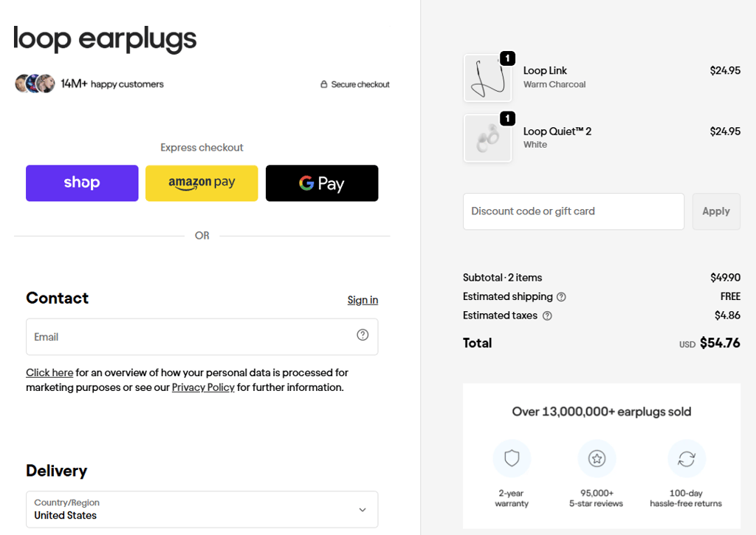Image resolution: width=756 pixels, height=535 pixels.
Task: Click the 5-star reviews star icon
Action: (597, 458)
